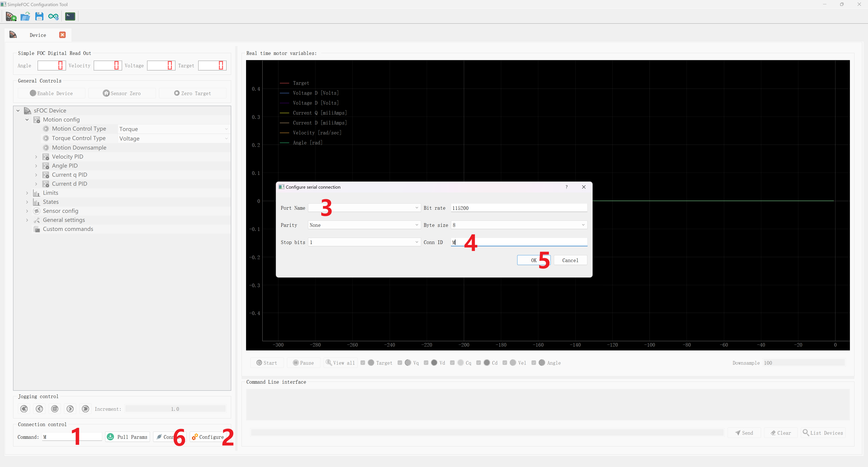Switch to the Device tab
Screen dimensions: 868x467
click(x=38, y=35)
